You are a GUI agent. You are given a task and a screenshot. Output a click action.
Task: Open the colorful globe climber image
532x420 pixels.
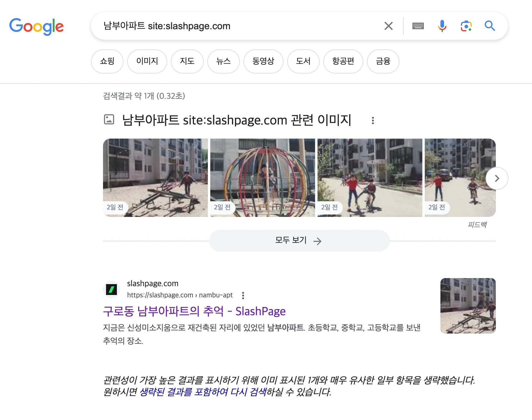point(262,177)
